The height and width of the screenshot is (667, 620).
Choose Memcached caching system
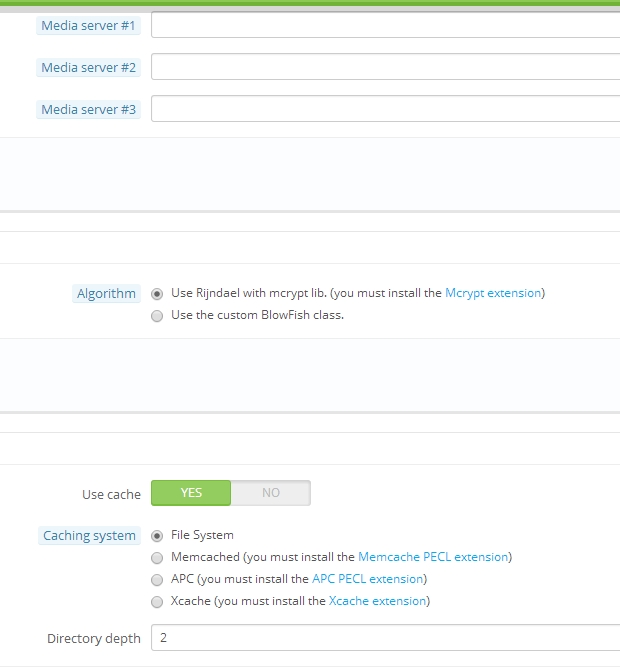point(157,558)
